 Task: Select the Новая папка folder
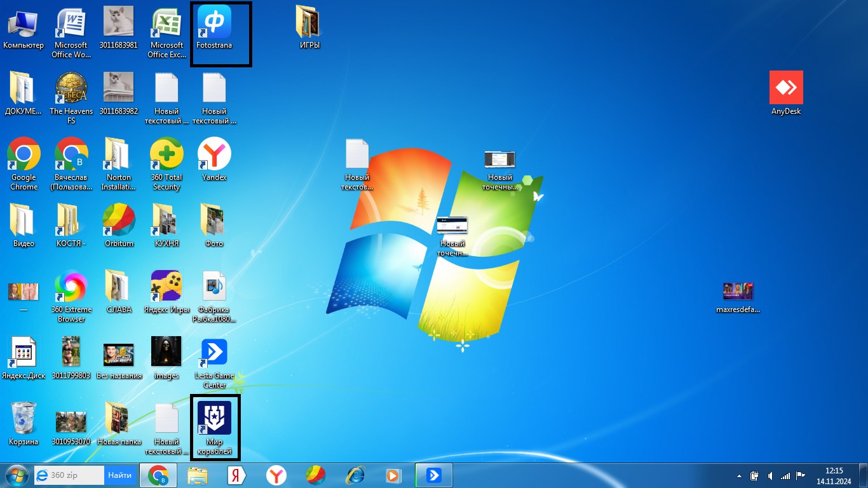pos(119,424)
